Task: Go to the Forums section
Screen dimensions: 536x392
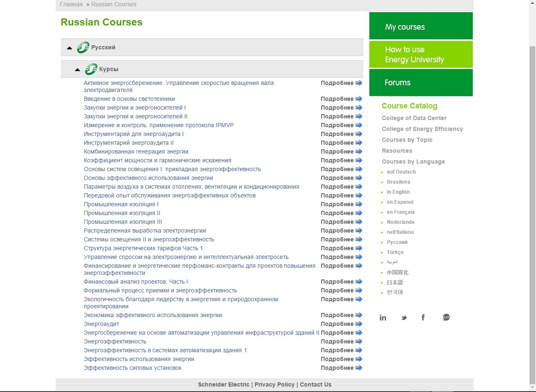Action: pyautogui.click(x=421, y=82)
